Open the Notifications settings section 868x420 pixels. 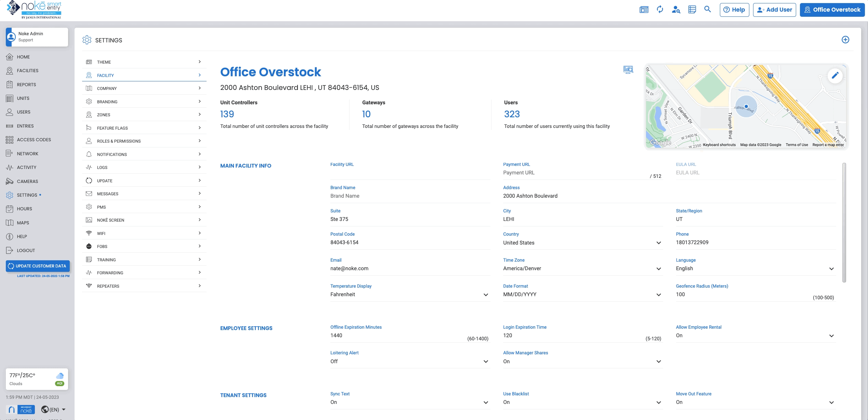click(x=144, y=154)
